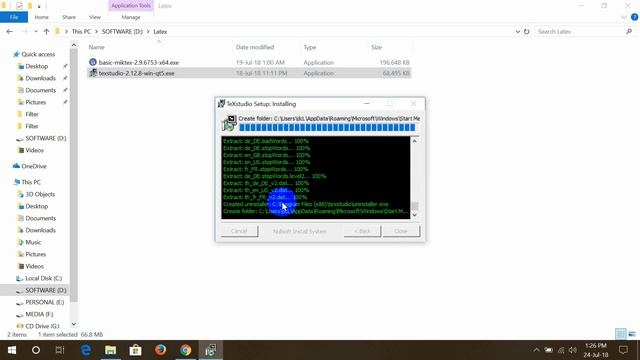Click 'This PC' in address breadcrumb
This screenshot has height=360, width=640.
[81, 31]
